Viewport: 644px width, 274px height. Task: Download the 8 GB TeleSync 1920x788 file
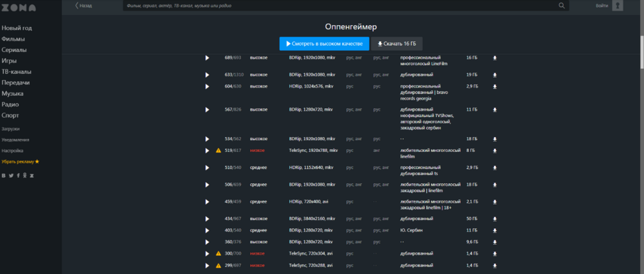coord(495,151)
